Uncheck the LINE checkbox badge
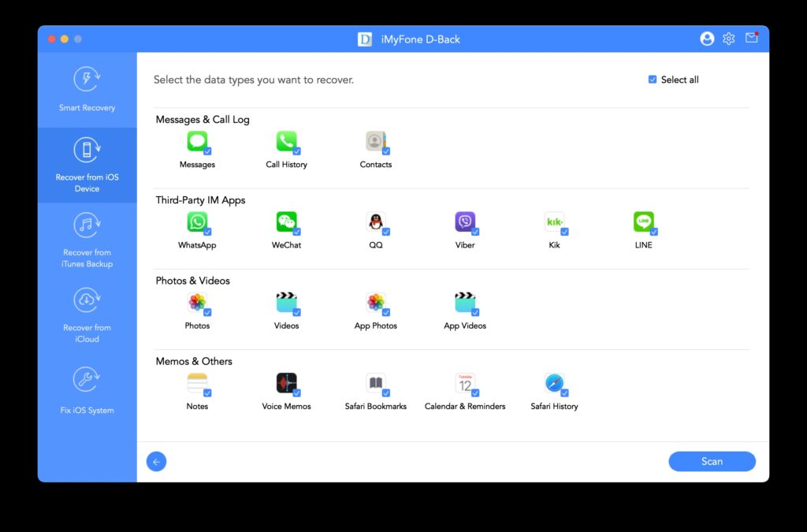 coord(654,232)
